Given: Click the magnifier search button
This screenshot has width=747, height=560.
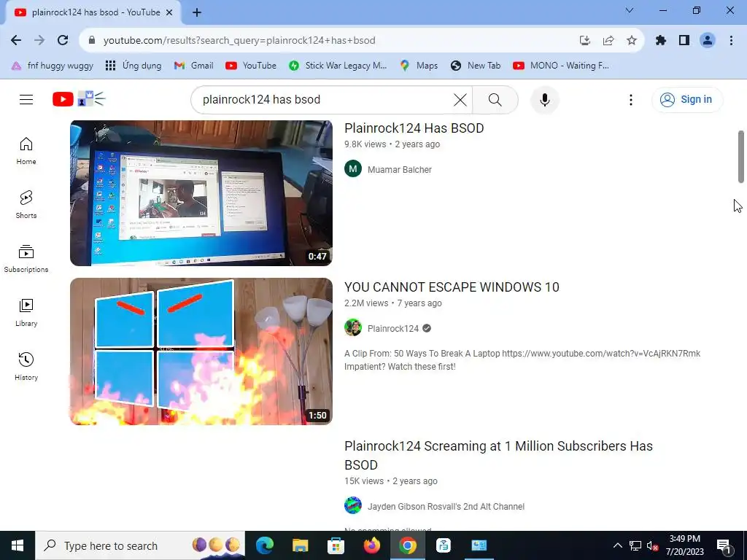Looking at the screenshot, I should pyautogui.click(x=495, y=99).
